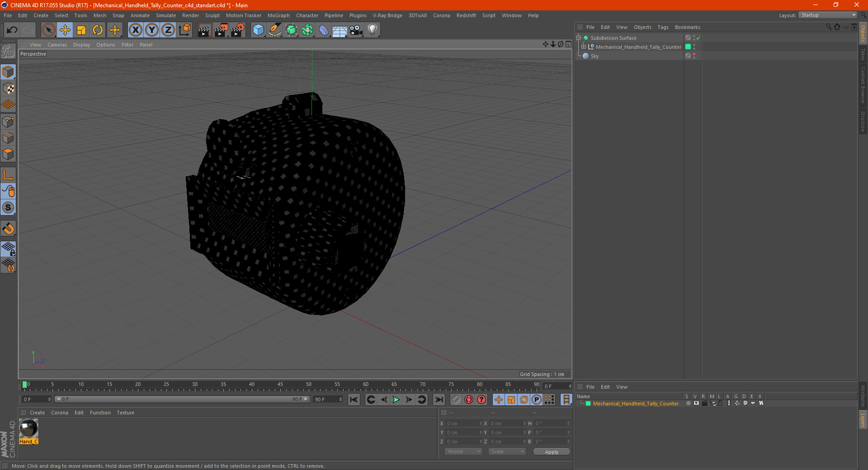Switch to Model mode
The height and width of the screenshot is (470, 868).
click(8, 72)
